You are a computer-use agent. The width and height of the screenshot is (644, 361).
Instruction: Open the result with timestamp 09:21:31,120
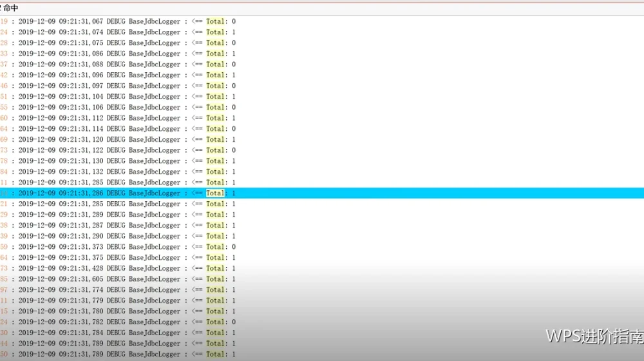pyautogui.click(x=322, y=139)
